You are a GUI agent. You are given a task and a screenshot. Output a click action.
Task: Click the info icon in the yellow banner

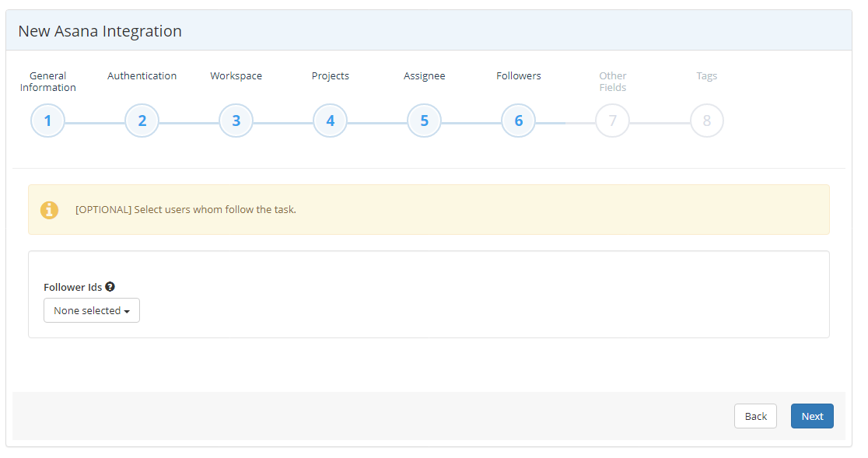pyautogui.click(x=49, y=209)
